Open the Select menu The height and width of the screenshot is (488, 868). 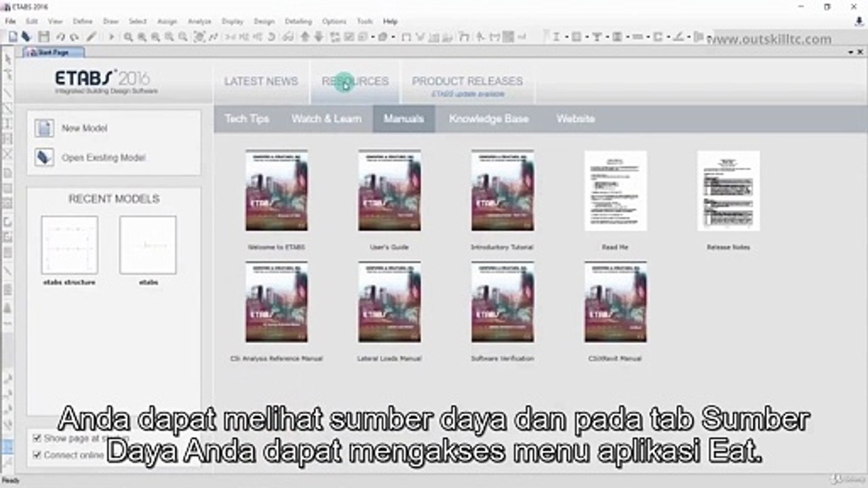(138, 22)
